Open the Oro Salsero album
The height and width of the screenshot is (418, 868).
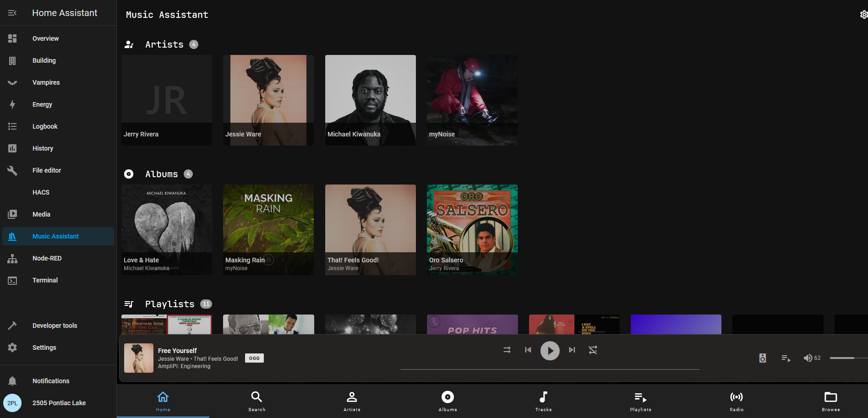click(x=472, y=230)
